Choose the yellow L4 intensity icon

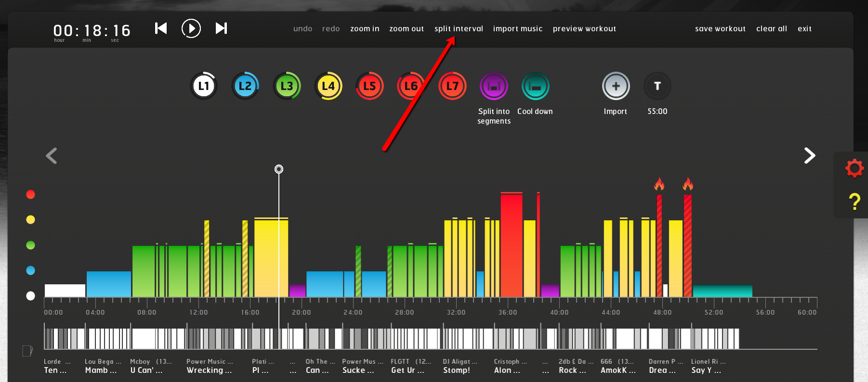[x=328, y=86]
